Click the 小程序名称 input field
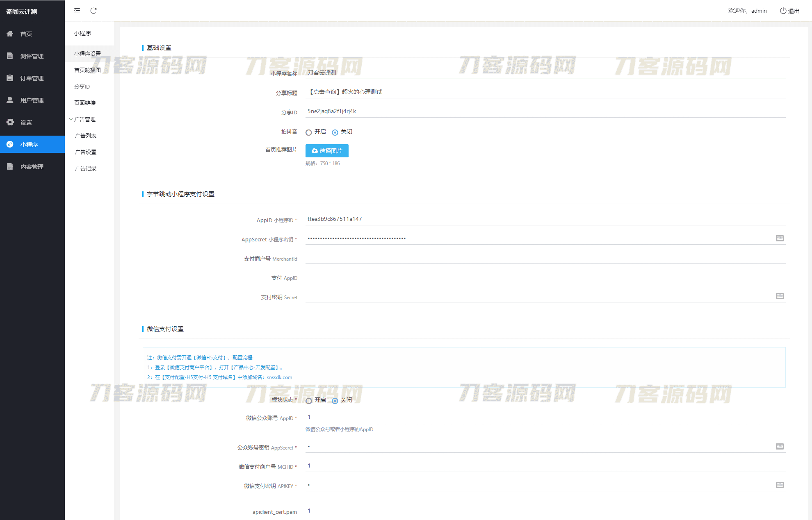 click(x=545, y=73)
